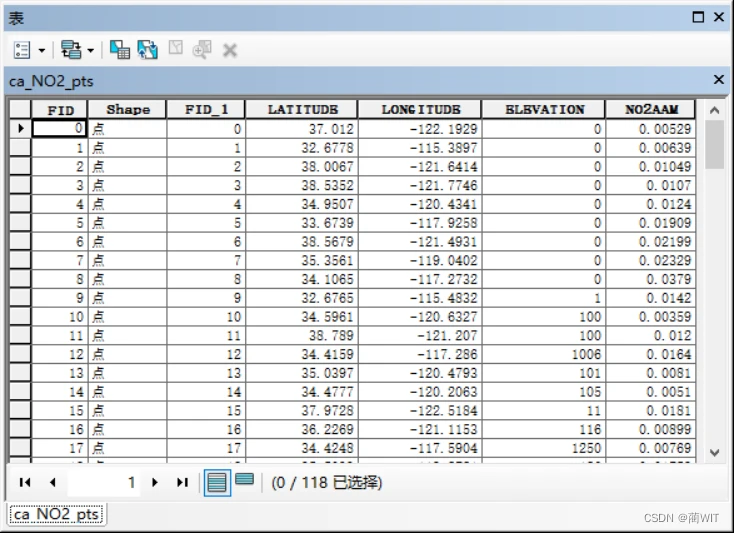Move to the next record
This screenshot has height=533, width=734.
[155, 482]
